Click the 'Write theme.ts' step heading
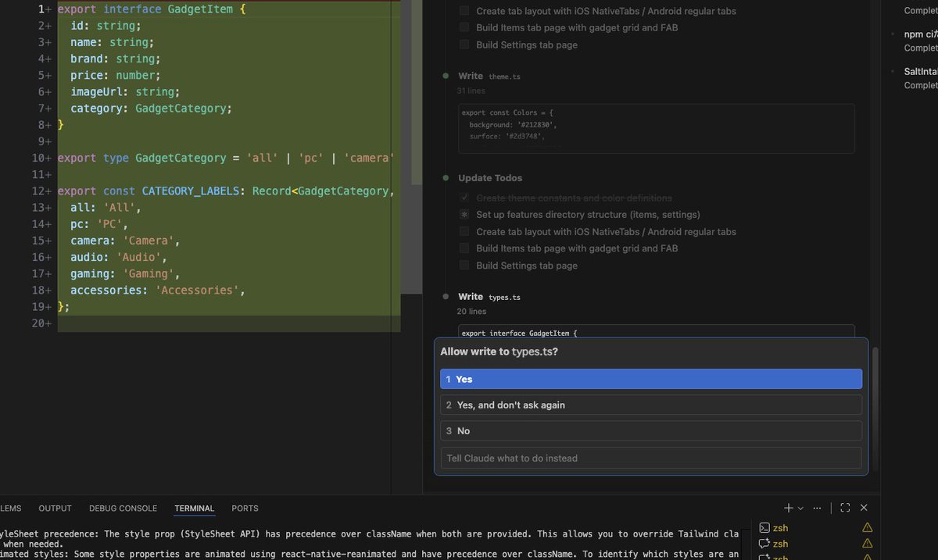The image size is (938, 560). pyautogui.click(x=489, y=77)
